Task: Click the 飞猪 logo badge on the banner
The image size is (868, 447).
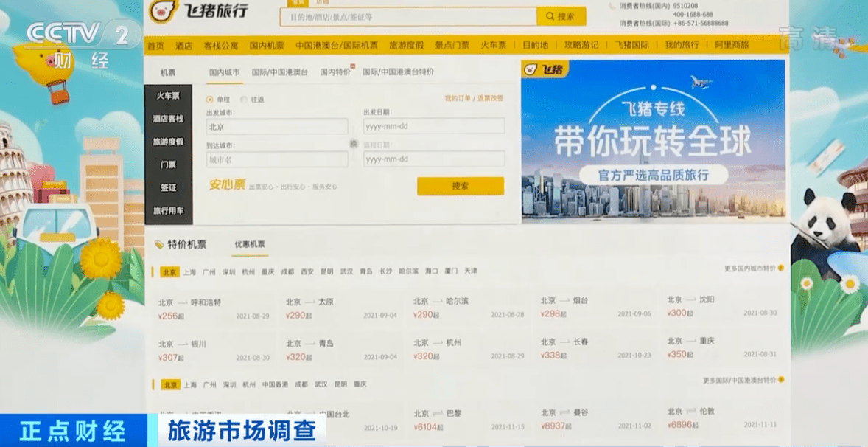Action: (x=545, y=69)
